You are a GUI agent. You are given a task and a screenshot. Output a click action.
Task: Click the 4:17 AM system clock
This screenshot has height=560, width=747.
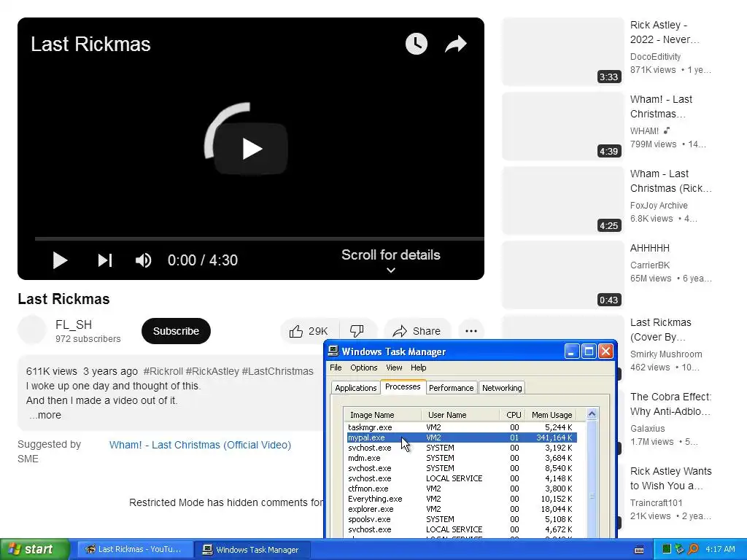(720, 549)
